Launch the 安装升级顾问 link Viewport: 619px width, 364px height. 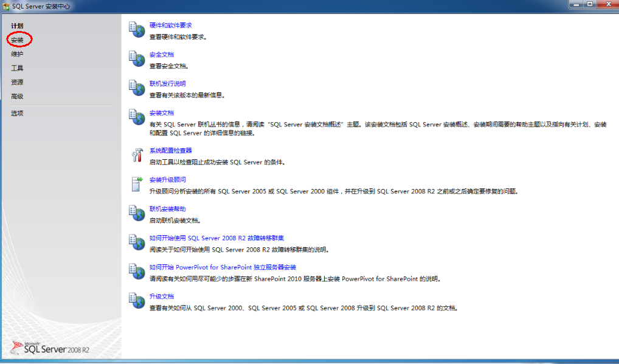pos(167,180)
